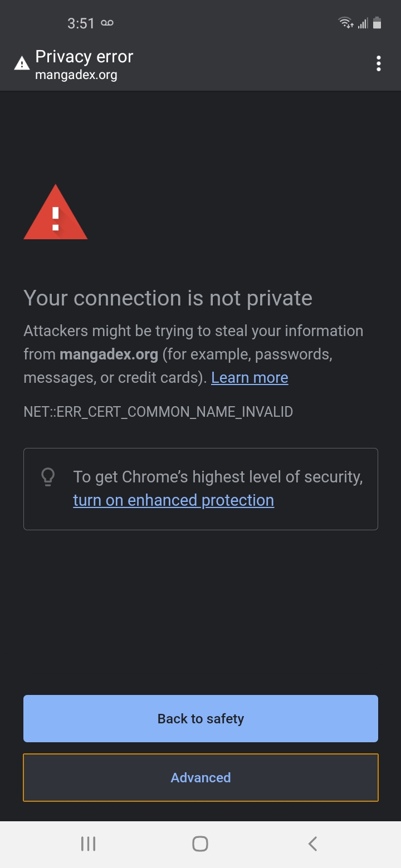Tap the cellular signal strength icon

(x=363, y=23)
